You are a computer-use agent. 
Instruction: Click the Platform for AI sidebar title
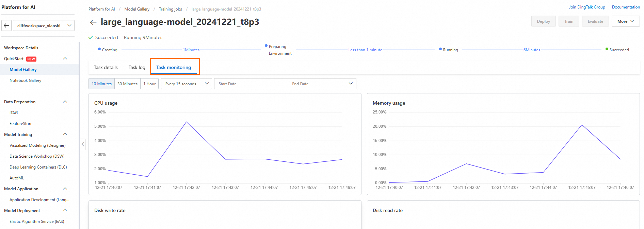point(18,7)
